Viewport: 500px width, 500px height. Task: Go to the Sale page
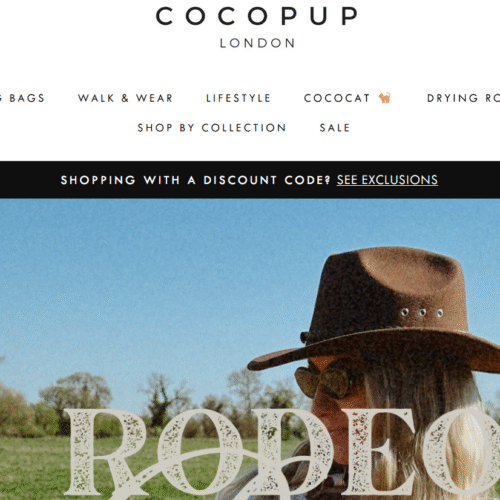point(335,128)
